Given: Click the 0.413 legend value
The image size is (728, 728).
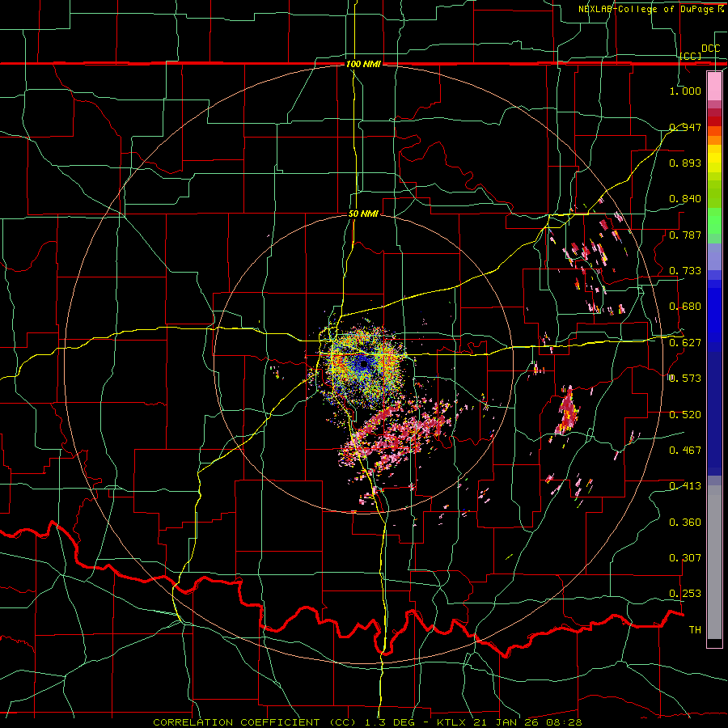Looking at the screenshot, I should (685, 486).
